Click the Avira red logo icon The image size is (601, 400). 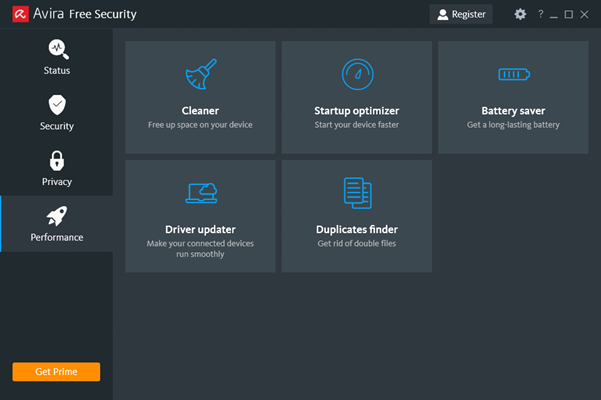click(20, 14)
